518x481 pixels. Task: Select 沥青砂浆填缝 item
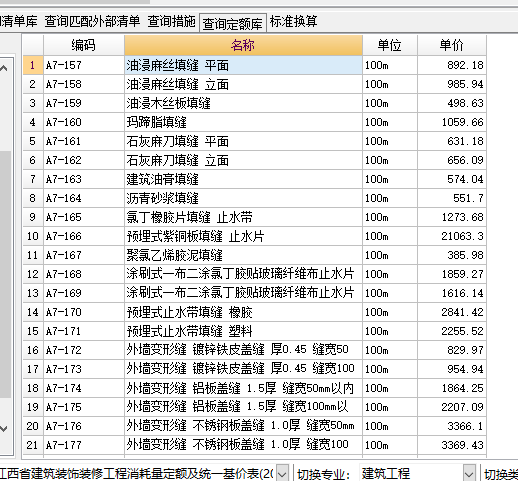point(243,198)
